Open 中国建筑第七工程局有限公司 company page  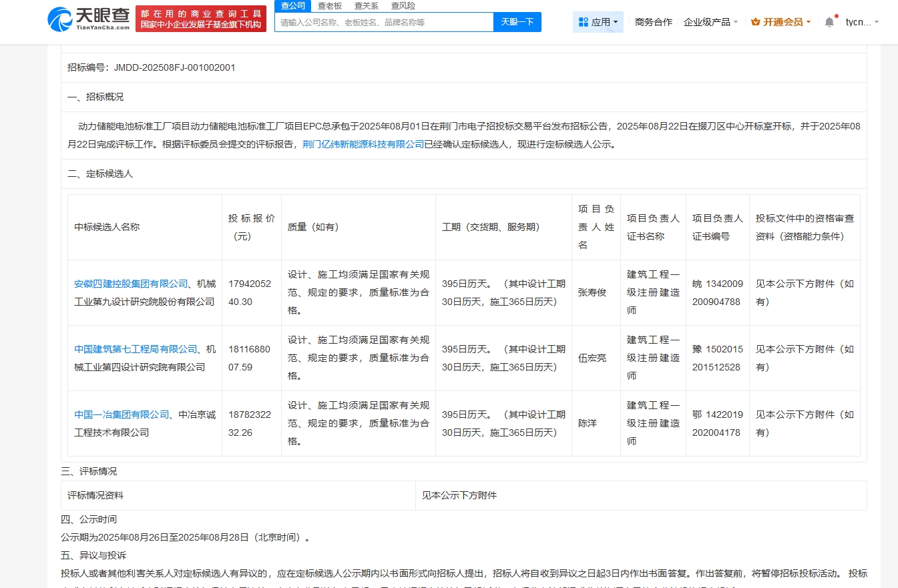point(136,349)
